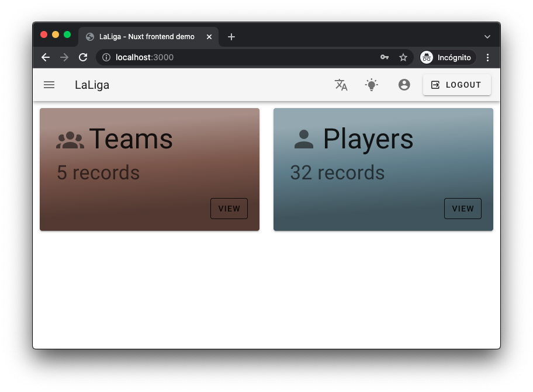This screenshot has height=392, width=533.
Task: Open the hamburger navigation menu
Action: coord(49,85)
